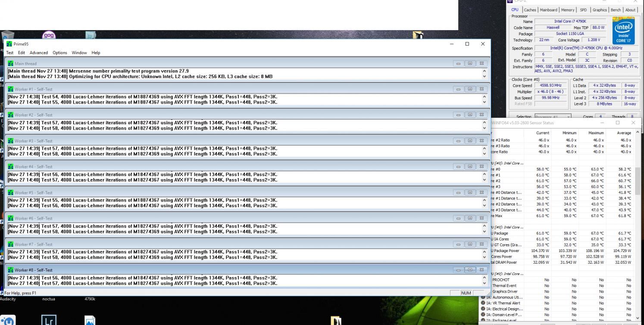Screen dimensions: 644x325
Task: Click the Autonomous Uti... status icon in HWiNFO
Action: point(483,297)
